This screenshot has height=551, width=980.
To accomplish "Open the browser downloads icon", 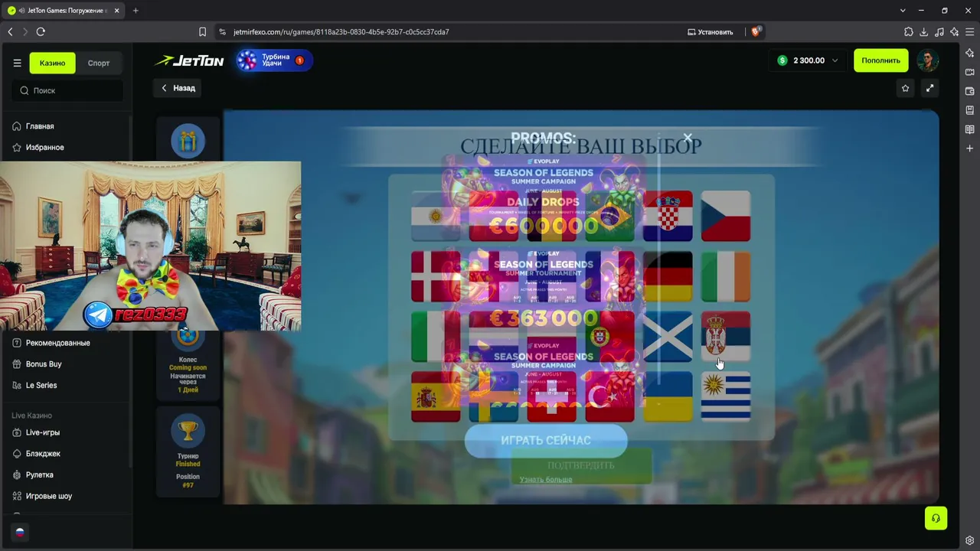I will (924, 31).
